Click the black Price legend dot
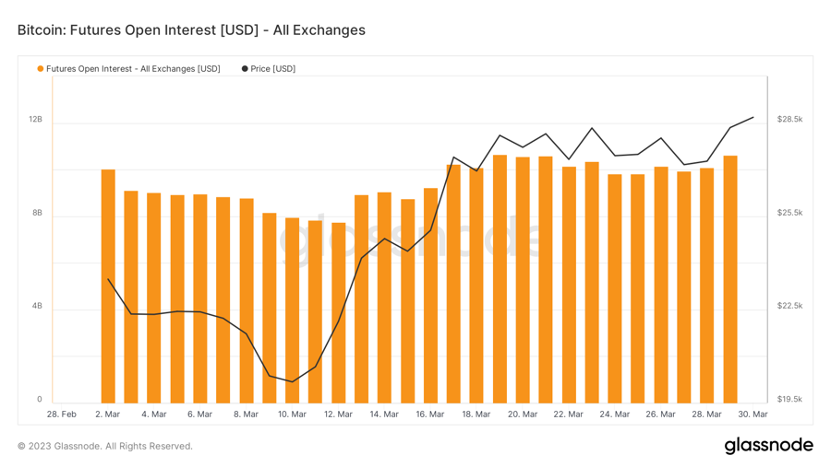 click(245, 69)
